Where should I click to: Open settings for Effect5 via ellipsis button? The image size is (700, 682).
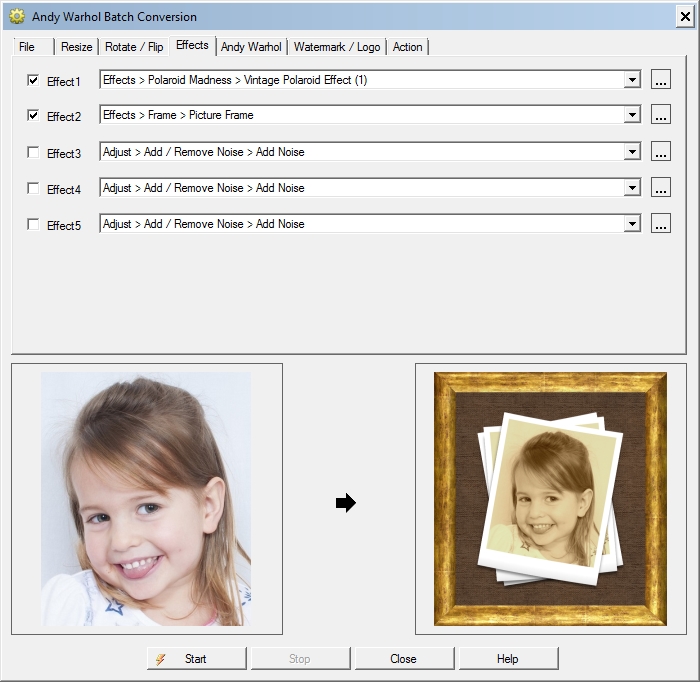(x=661, y=223)
